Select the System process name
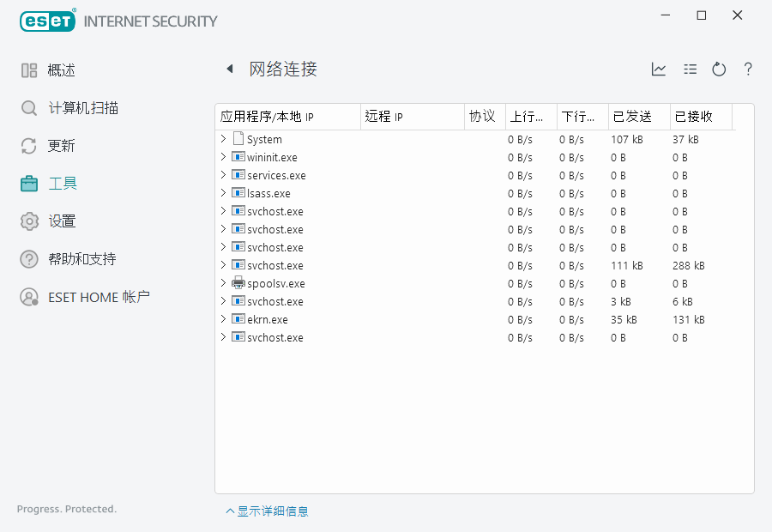The image size is (772, 532). [264, 139]
